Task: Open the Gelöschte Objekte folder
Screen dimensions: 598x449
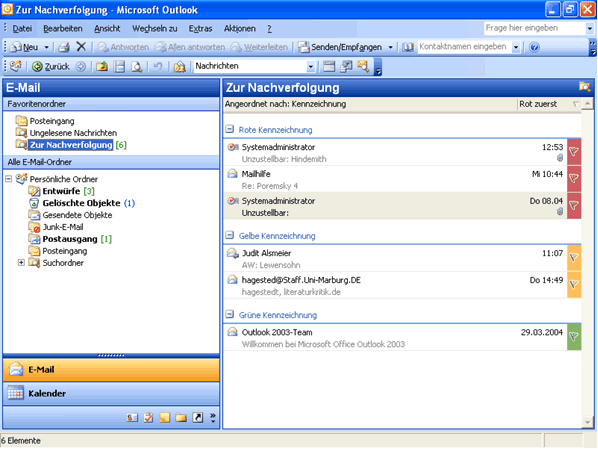Action: tap(82, 203)
